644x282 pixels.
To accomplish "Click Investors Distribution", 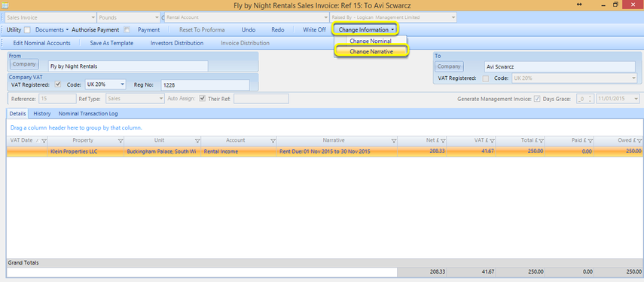I will 177,43.
